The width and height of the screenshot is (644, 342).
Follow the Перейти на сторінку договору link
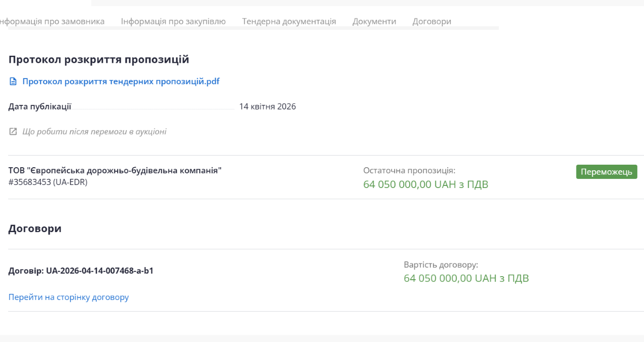[68, 297]
